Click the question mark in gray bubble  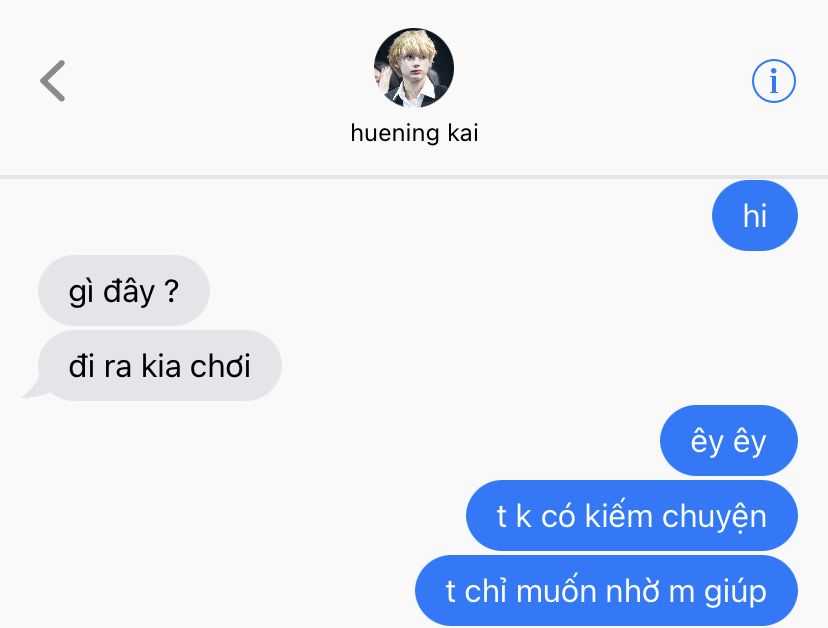point(171,290)
